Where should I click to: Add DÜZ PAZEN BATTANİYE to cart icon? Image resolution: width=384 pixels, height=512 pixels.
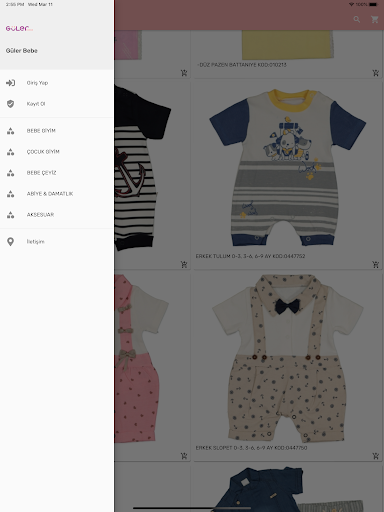[x=375, y=73]
